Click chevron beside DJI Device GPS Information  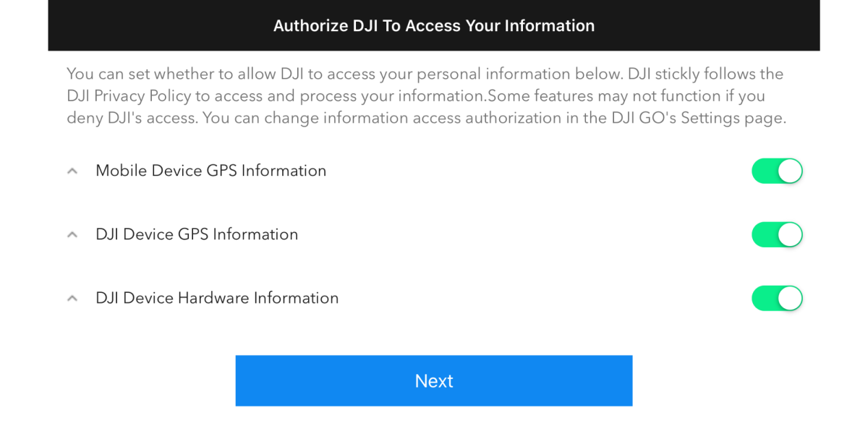(x=72, y=235)
